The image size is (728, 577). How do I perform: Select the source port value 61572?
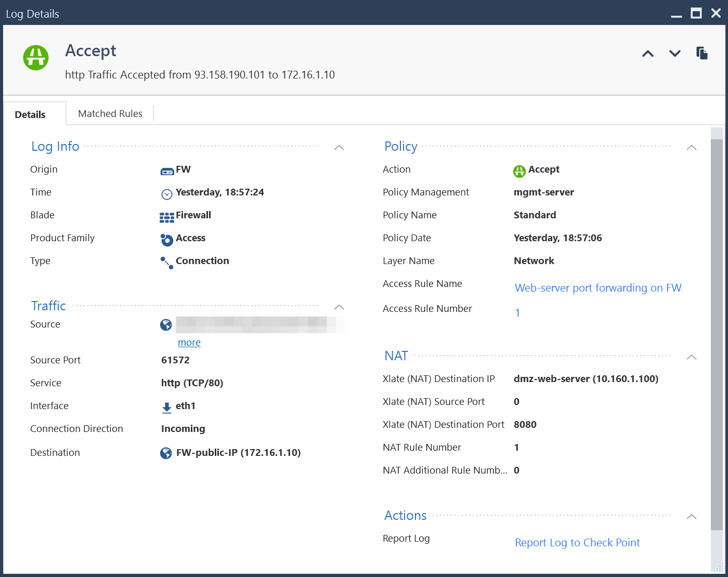point(175,360)
